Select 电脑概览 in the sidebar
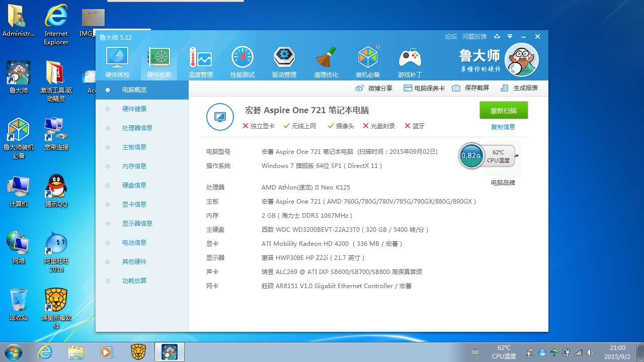Image resolution: width=644 pixels, height=362 pixels. [142, 90]
